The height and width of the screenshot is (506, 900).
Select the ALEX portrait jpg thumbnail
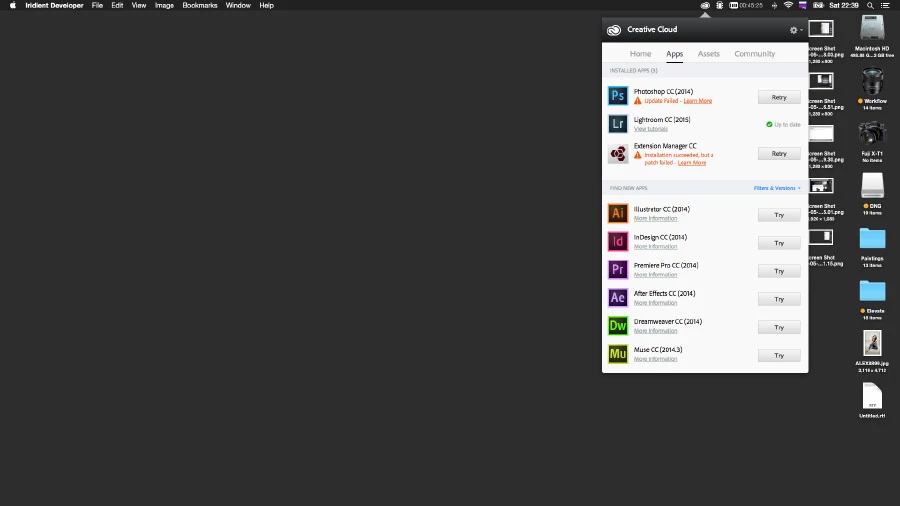click(x=872, y=343)
